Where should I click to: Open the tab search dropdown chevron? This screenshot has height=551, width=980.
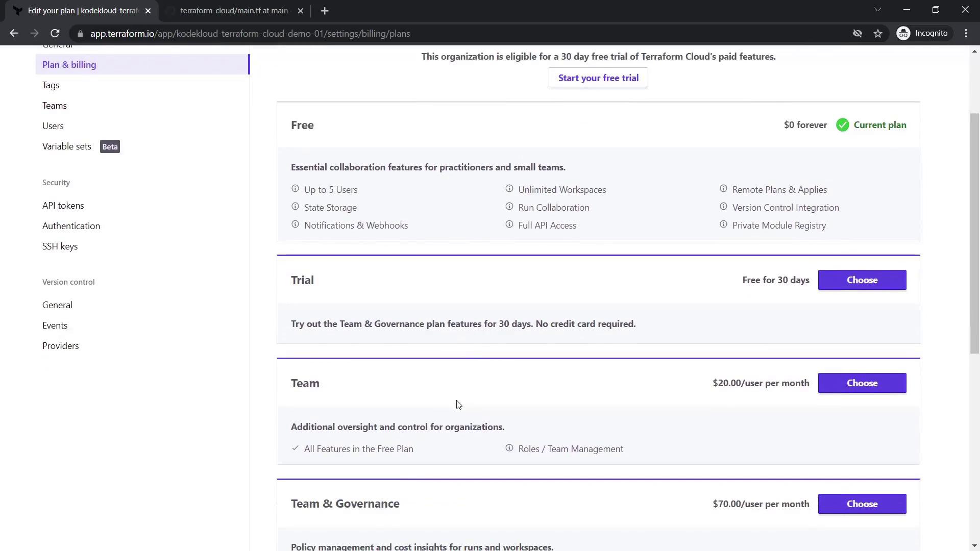coord(877,10)
